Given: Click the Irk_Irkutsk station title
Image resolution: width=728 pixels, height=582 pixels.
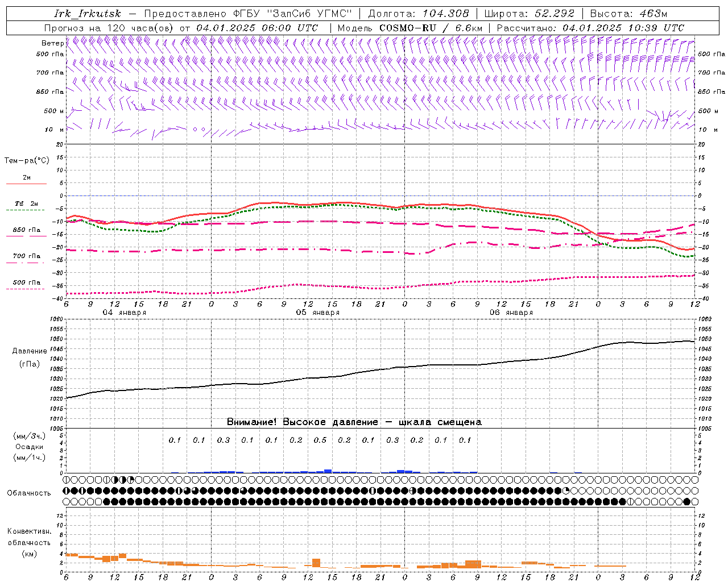Looking at the screenshot, I should coord(87,14).
